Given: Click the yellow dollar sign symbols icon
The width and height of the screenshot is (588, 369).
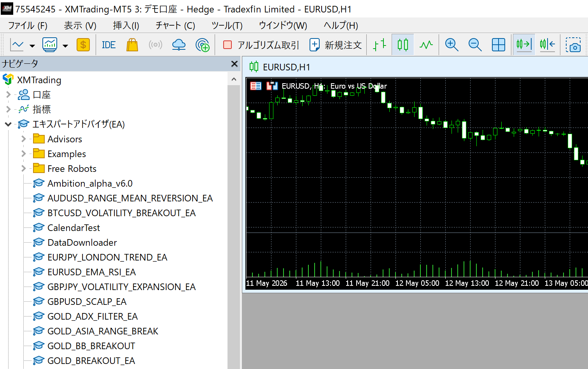Looking at the screenshot, I should click(83, 45).
